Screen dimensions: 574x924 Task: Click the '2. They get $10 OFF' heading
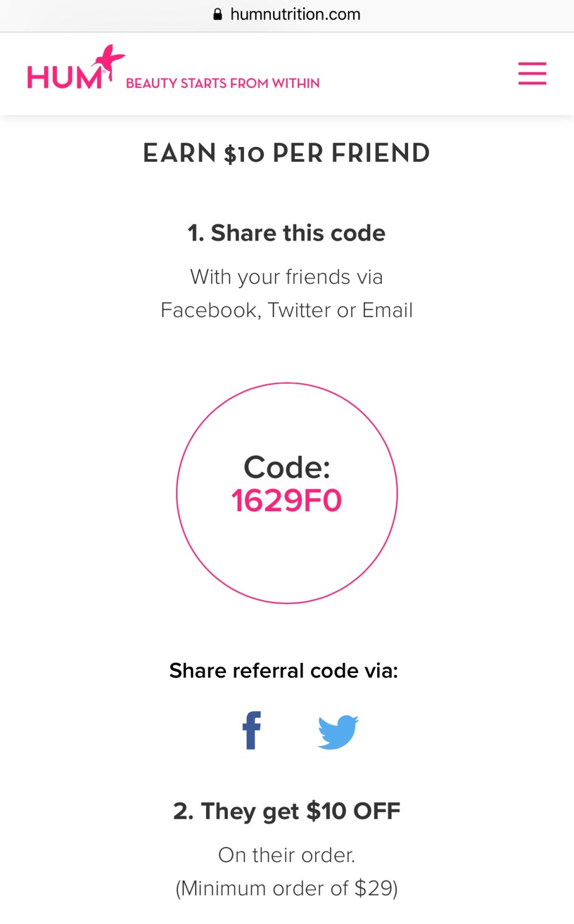(x=286, y=811)
